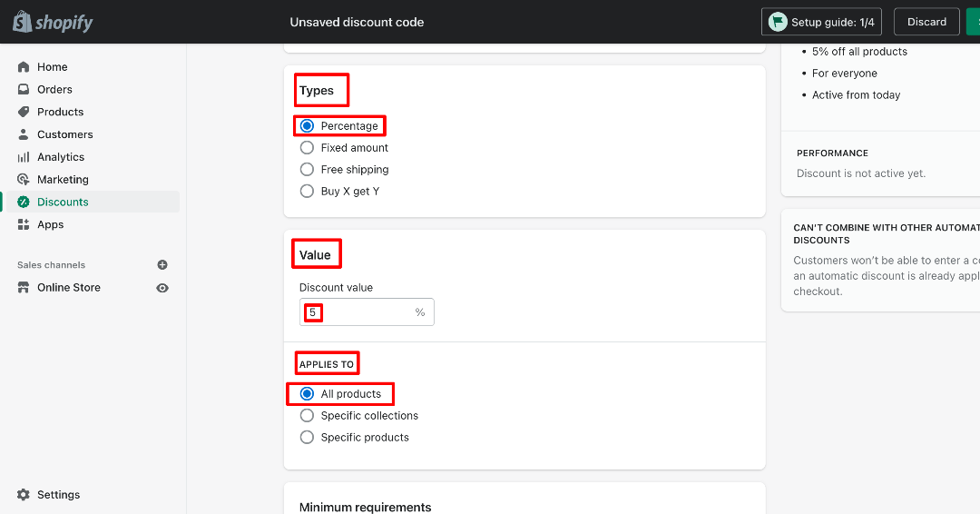The width and height of the screenshot is (980, 514).
Task: Open Online Store sales channel
Action: click(69, 288)
